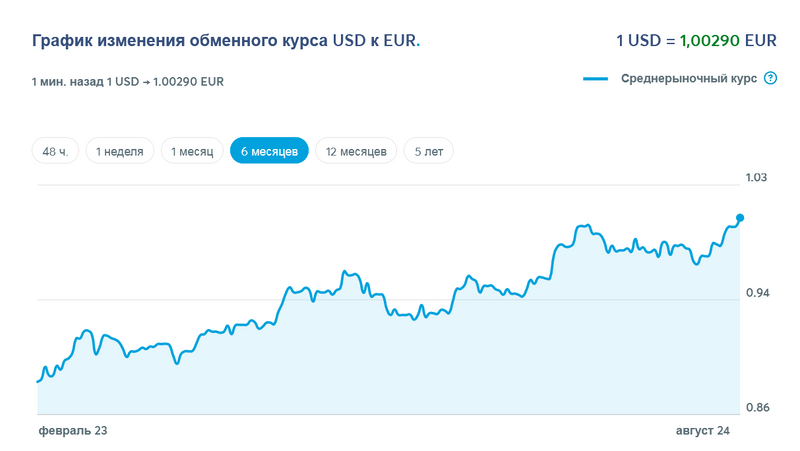This screenshot has width=800, height=451.
Task: Click the 1 USD text in header rate
Action: click(638, 41)
